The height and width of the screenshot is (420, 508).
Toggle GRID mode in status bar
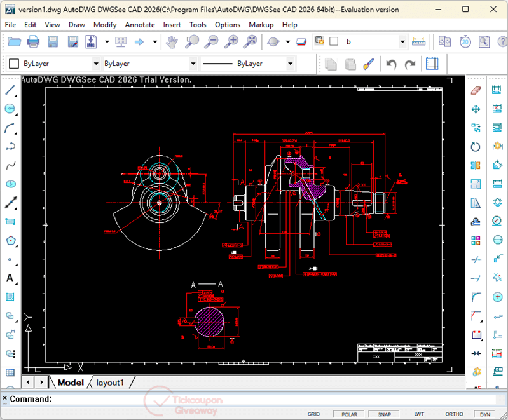pyautogui.click(x=313, y=414)
